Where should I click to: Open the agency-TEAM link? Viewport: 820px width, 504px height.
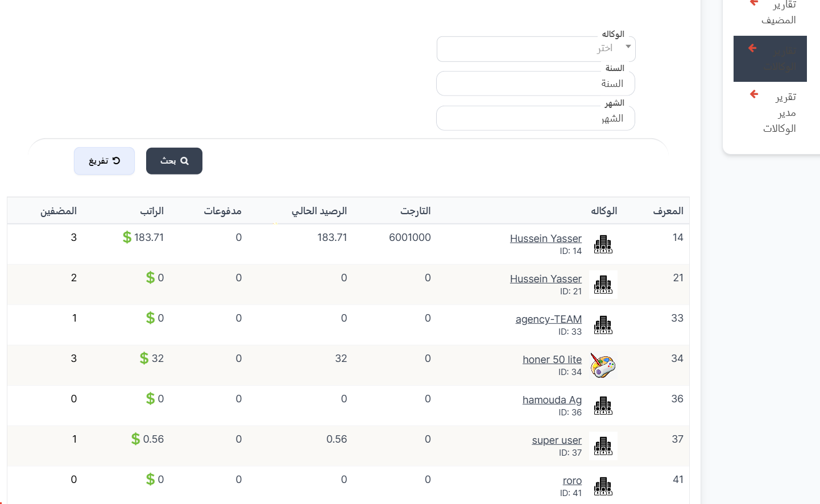click(549, 319)
